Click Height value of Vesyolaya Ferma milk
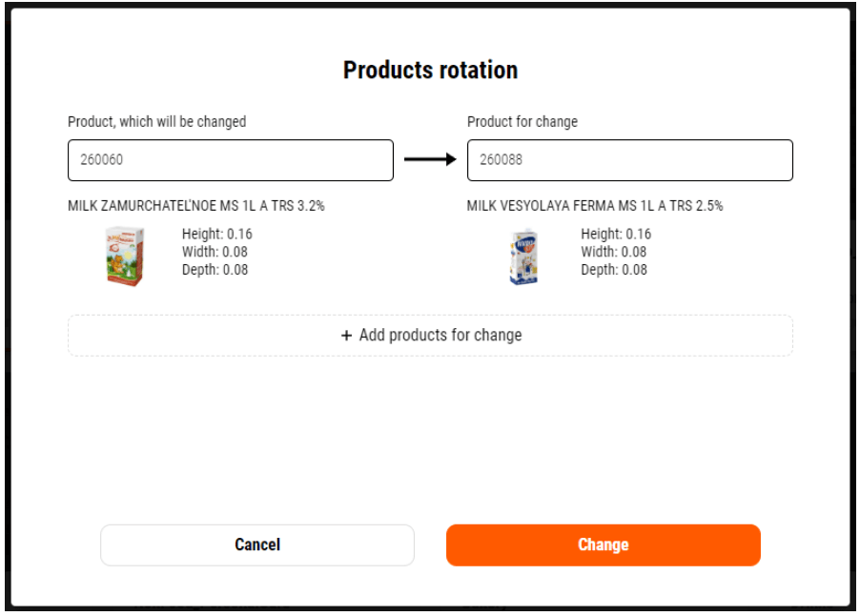Screen dimensions: 860x616 [x=638, y=234]
